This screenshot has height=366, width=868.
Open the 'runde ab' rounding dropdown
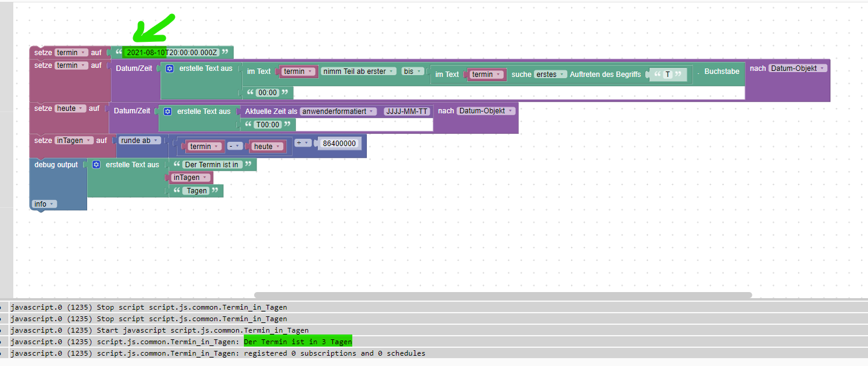[140, 141]
